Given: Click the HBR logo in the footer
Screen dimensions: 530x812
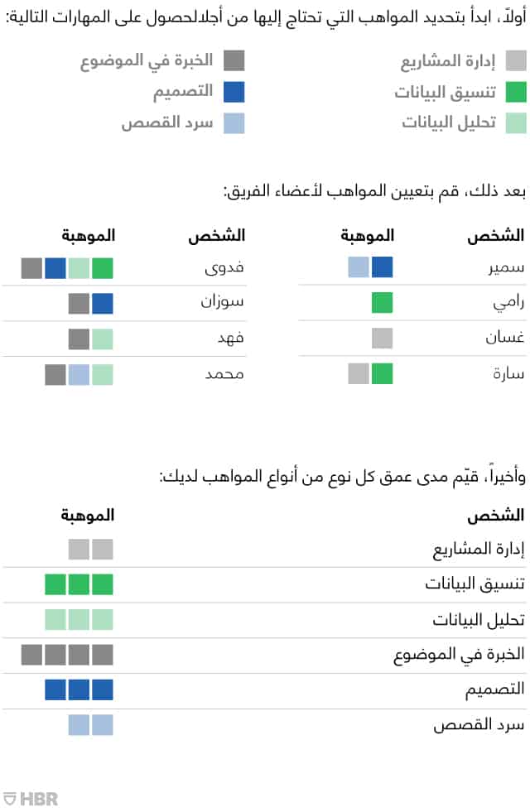Looking at the screenshot, I should tap(31, 798).
